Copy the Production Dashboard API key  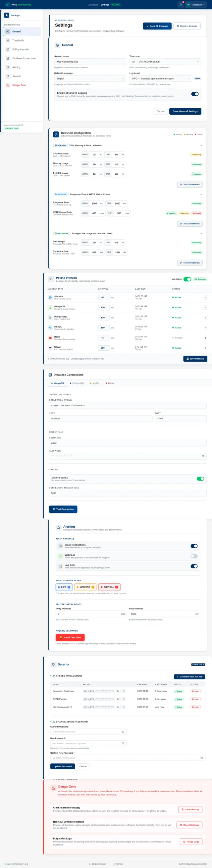coord(124,691)
